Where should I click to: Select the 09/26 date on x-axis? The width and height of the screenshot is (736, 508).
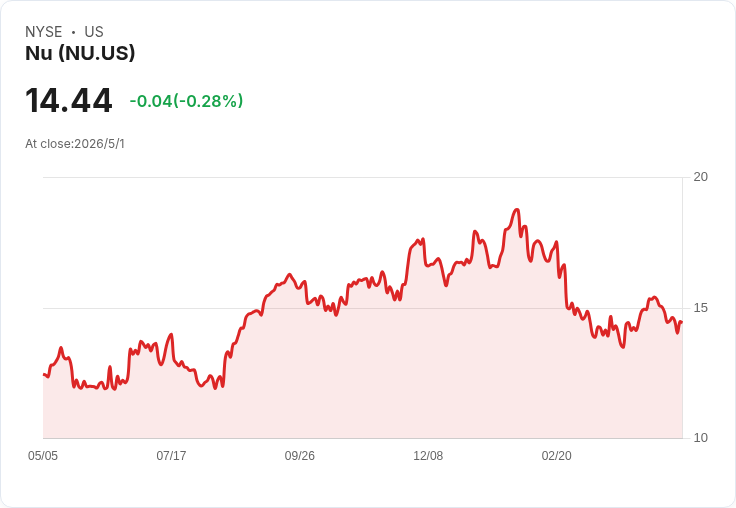pos(299,456)
